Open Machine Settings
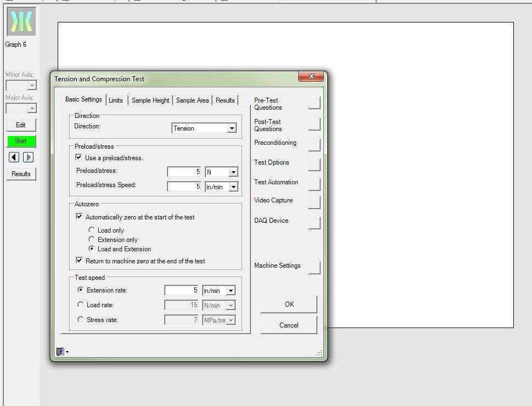Viewport: 532px width, 406px height. [x=313, y=268]
